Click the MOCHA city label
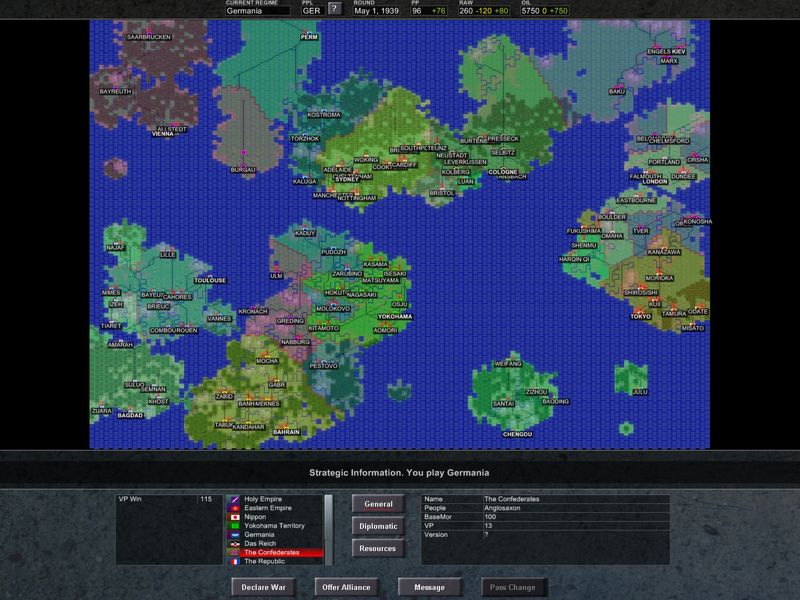This screenshot has width=800, height=600. click(x=267, y=361)
